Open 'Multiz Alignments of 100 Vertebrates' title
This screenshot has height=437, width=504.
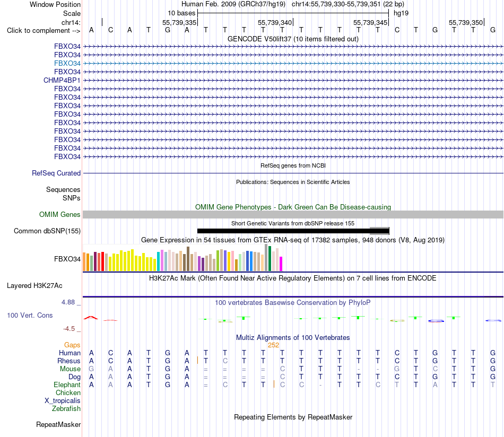click(x=293, y=338)
